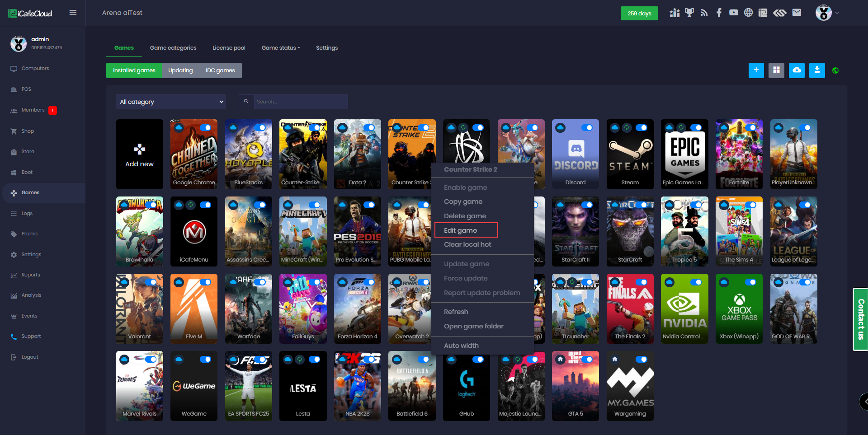The height and width of the screenshot is (435, 868).
Task: Focus the game search field
Action: [x=301, y=102]
